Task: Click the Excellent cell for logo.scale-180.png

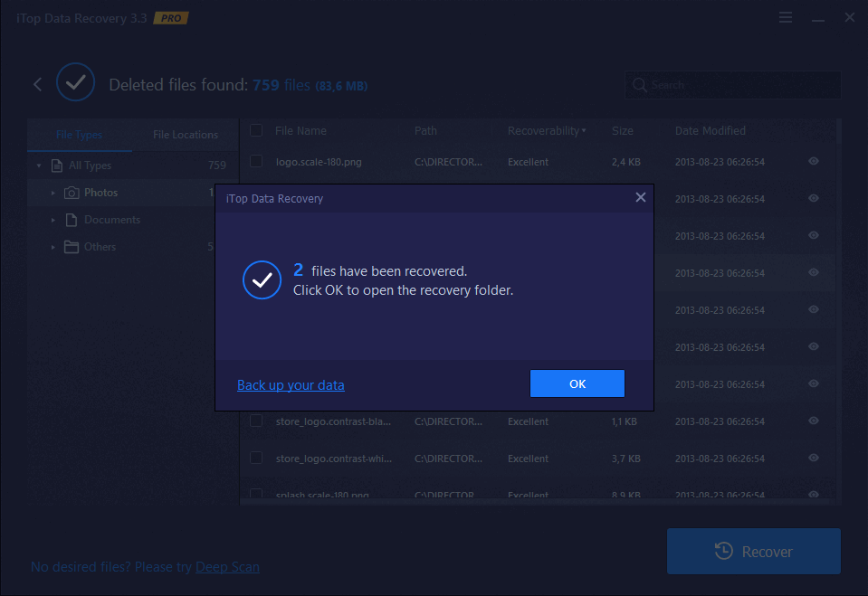Action: pyautogui.click(x=528, y=162)
